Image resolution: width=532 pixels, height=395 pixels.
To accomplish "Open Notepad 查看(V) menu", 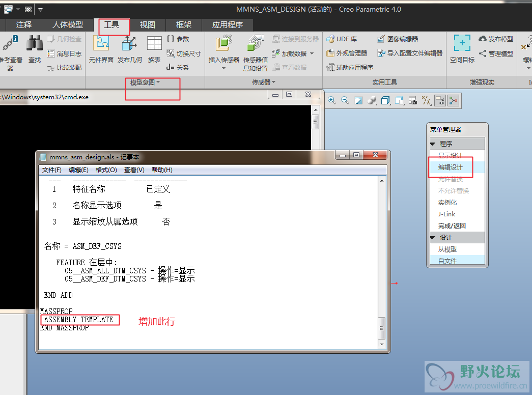I will point(134,170).
